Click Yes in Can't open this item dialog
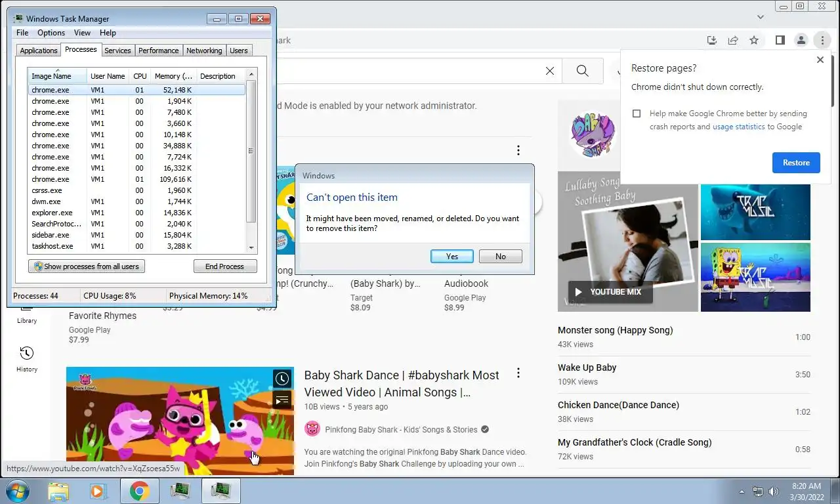Image resolution: width=840 pixels, height=504 pixels. [451, 256]
